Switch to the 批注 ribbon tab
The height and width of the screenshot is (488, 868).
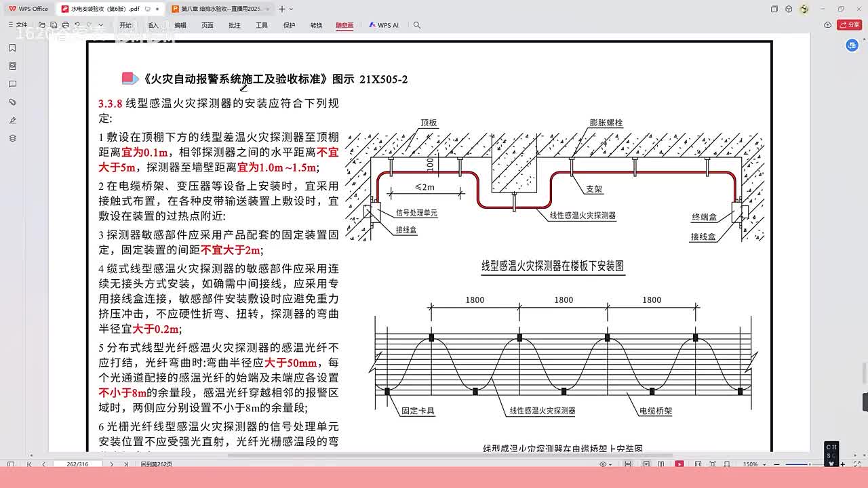[235, 25]
